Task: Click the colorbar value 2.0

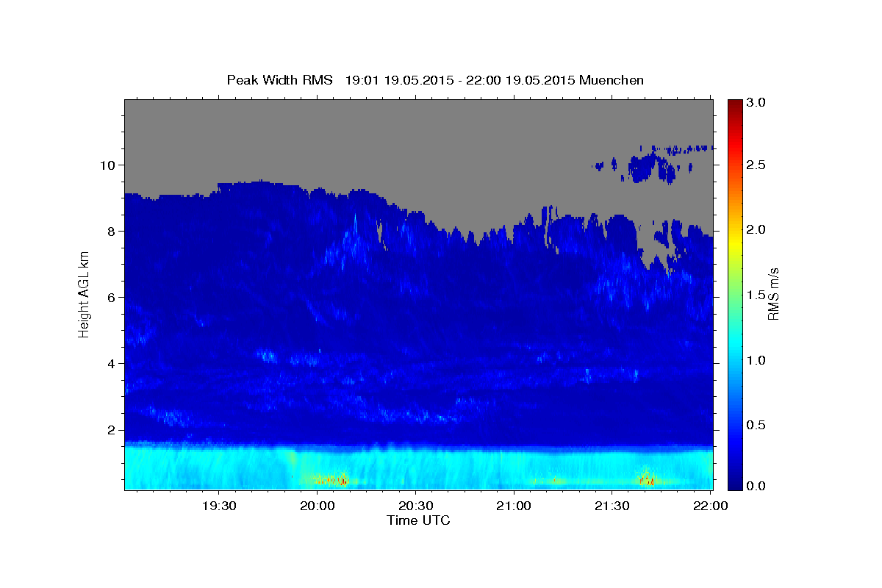Action: (756, 230)
